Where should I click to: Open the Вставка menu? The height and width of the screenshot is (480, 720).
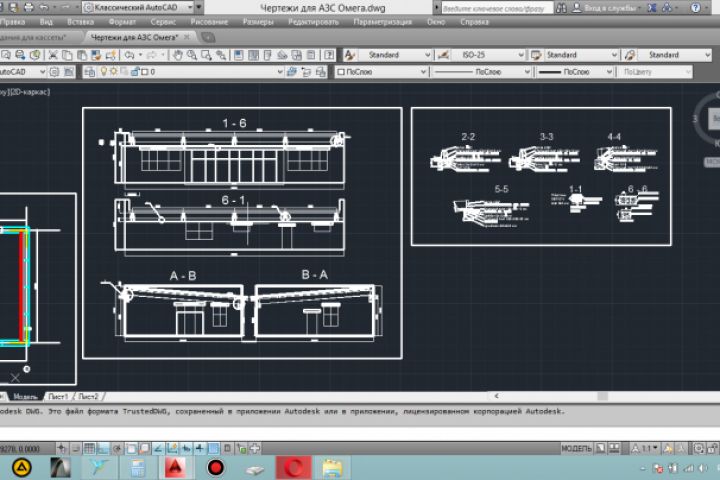pos(80,22)
